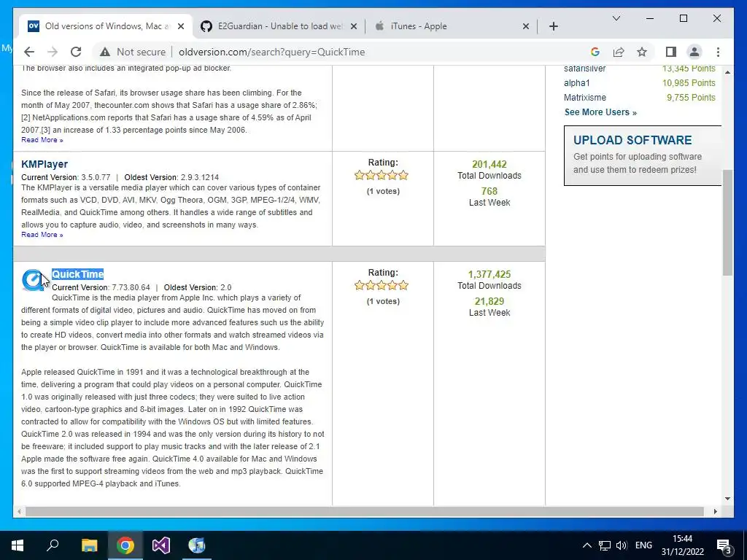Open the Windows Start menu
Screen dimensions: 747x560
pyautogui.click(x=18, y=545)
